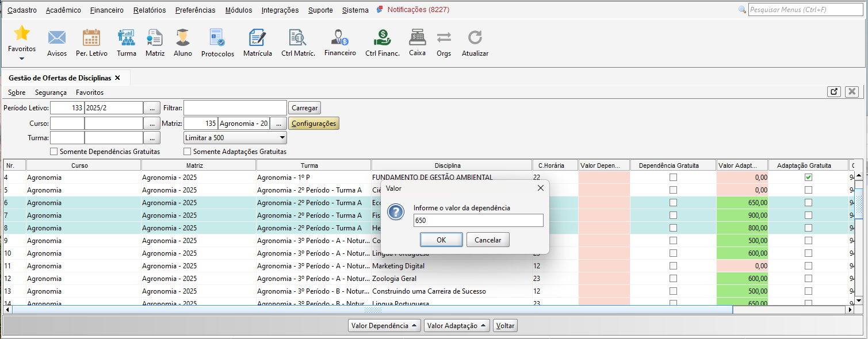This screenshot has height=339, width=868.
Task: Check Dependência Gratuita for row 12
Action: coord(673,279)
